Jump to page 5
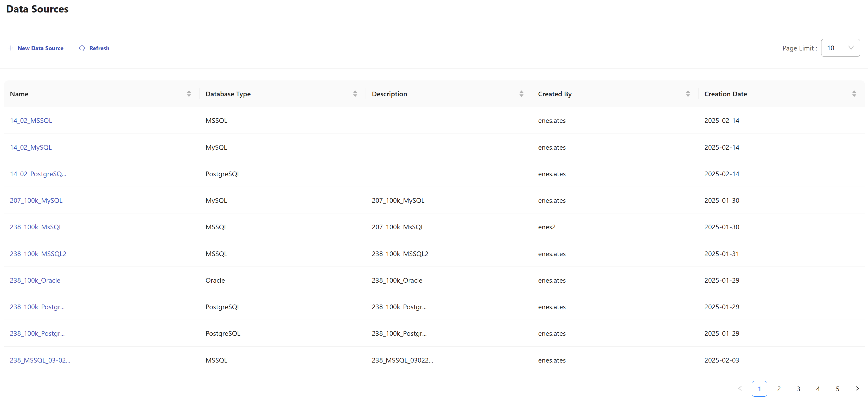The height and width of the screenshot is (399, 868). click(x=837, y=389)
